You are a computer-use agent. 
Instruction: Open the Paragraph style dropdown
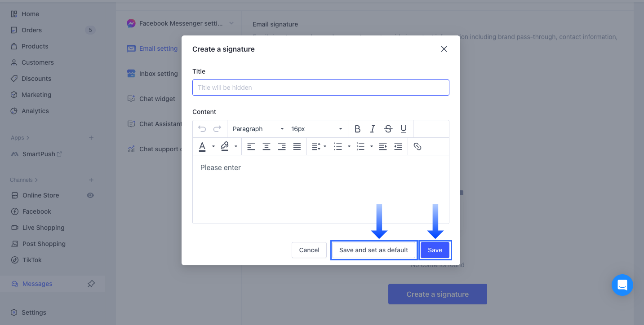click(257, 129)
